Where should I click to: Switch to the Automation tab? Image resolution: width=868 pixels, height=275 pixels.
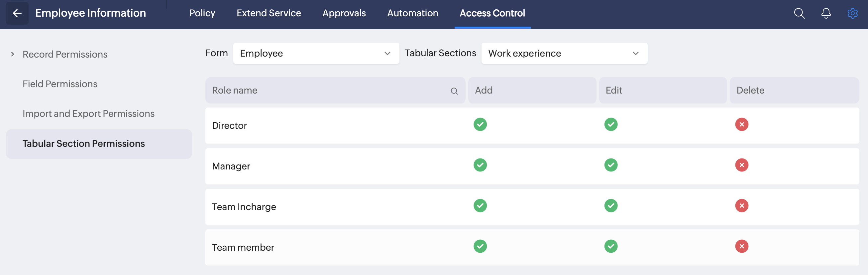pos(412,13)
